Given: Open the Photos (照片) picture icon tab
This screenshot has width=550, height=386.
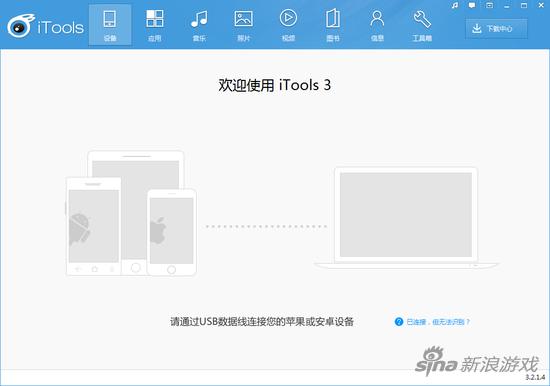Looking at the screenshot, I should 244,25.
